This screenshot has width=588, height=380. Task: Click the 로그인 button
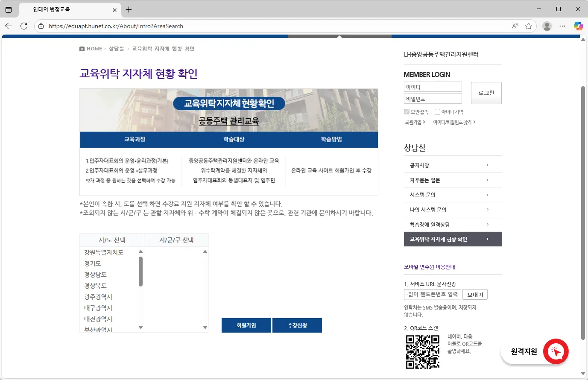pos(486,93)
